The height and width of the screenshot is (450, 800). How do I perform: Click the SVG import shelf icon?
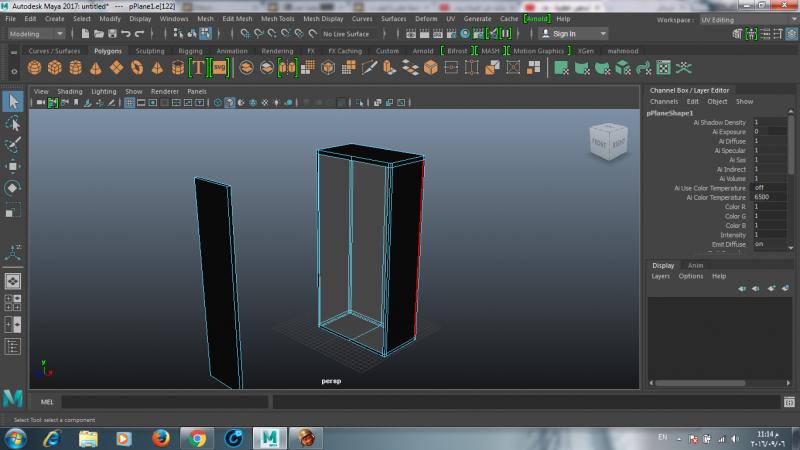[220, 68]
